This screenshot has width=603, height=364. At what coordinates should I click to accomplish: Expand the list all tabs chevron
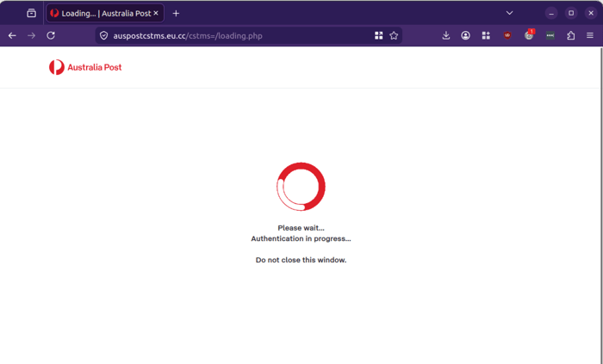(x=509, y=13)
